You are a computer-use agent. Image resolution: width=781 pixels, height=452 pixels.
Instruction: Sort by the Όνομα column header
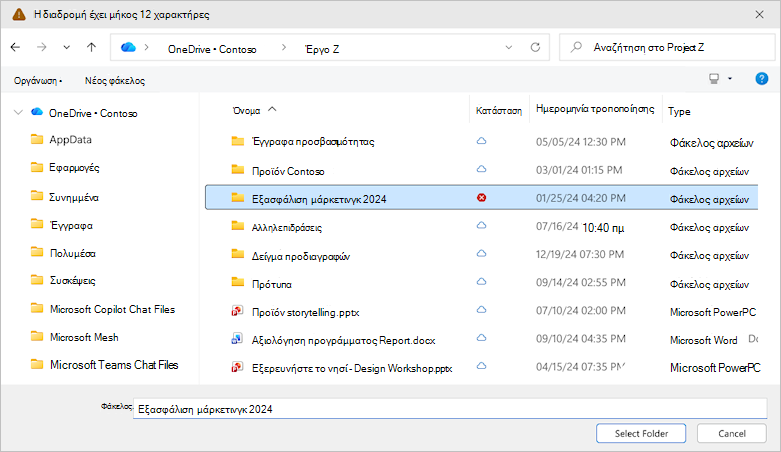click(247, 111)
